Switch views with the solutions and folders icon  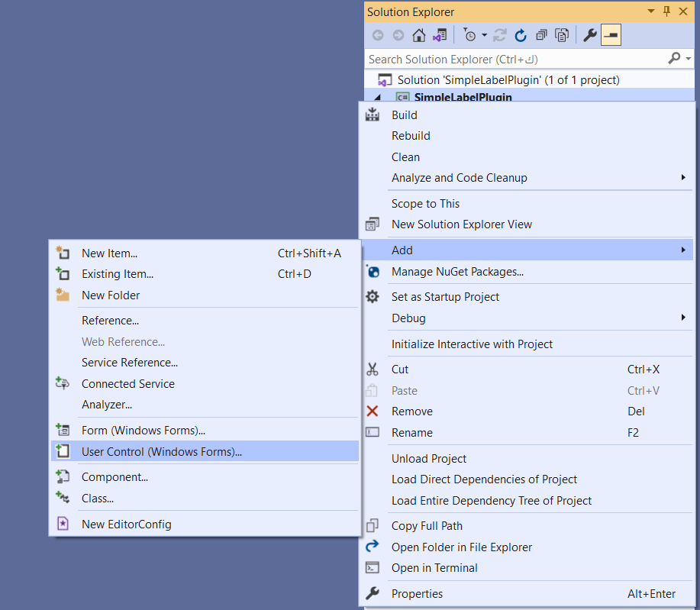439,35
